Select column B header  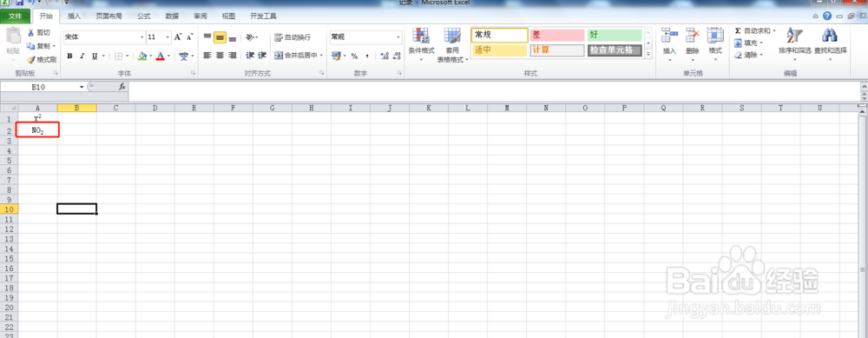pos(77,108)
